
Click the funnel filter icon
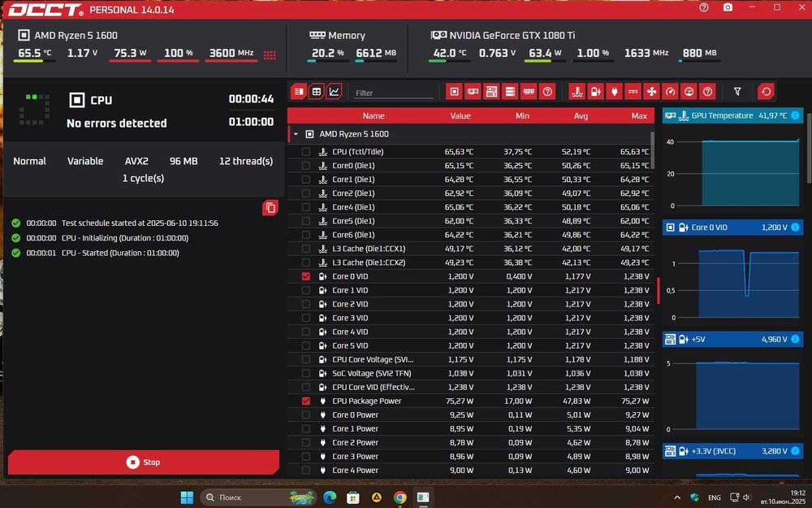[737, 92]
